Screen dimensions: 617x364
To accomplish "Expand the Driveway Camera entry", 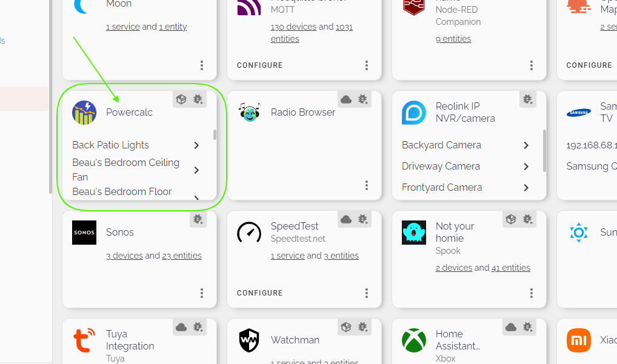I will point(526,166).
